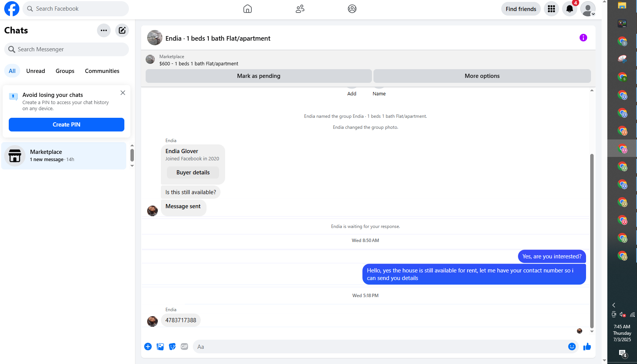The width and height of the screenshot is (637, 364).
Task: View Buyer details
Action: (x=193, y=173)
